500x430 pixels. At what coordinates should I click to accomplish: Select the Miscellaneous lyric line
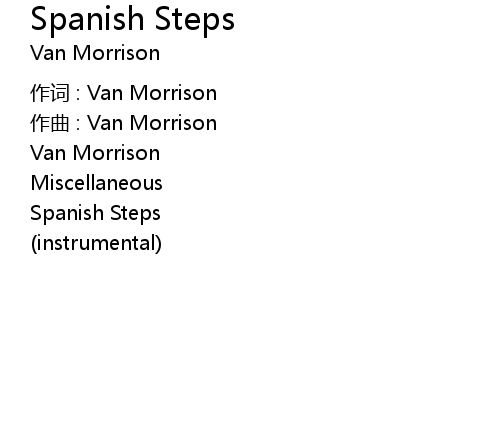[x=96, y=183]
